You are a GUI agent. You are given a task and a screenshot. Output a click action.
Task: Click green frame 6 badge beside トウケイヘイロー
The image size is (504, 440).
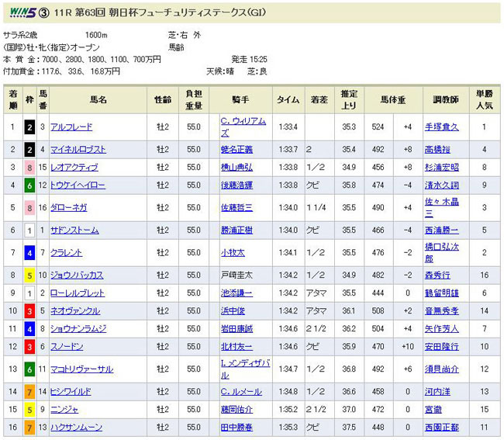(x=29, y=185)
